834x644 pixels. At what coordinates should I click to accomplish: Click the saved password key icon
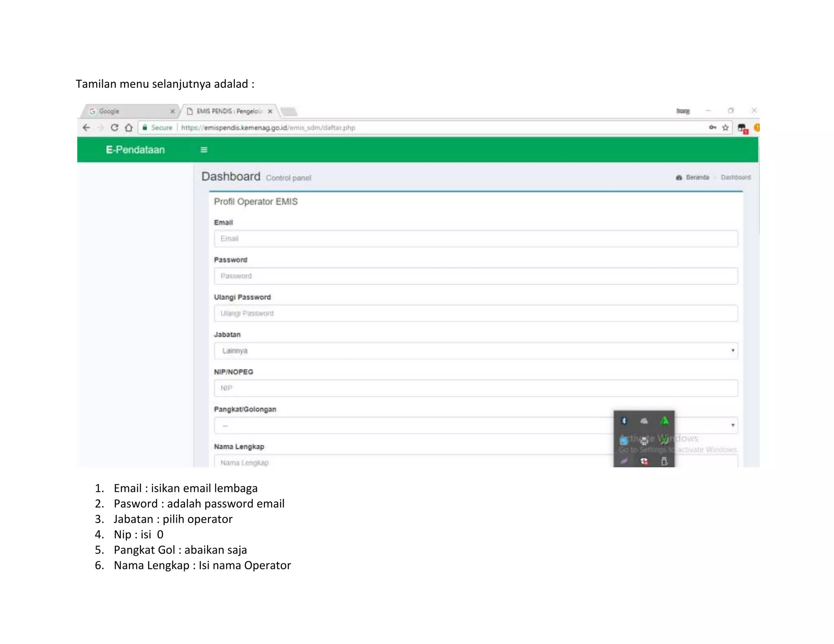712,128
